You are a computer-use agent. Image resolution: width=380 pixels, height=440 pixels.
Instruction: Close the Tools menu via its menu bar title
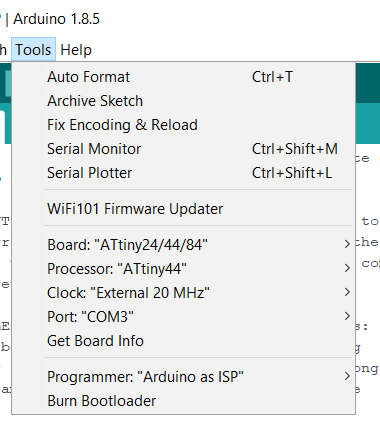tap(33, 50)
